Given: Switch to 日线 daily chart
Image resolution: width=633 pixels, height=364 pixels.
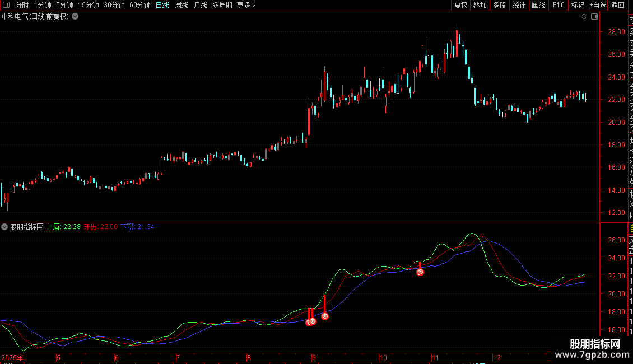Looking at the screenshot, I should pos(162,5).
